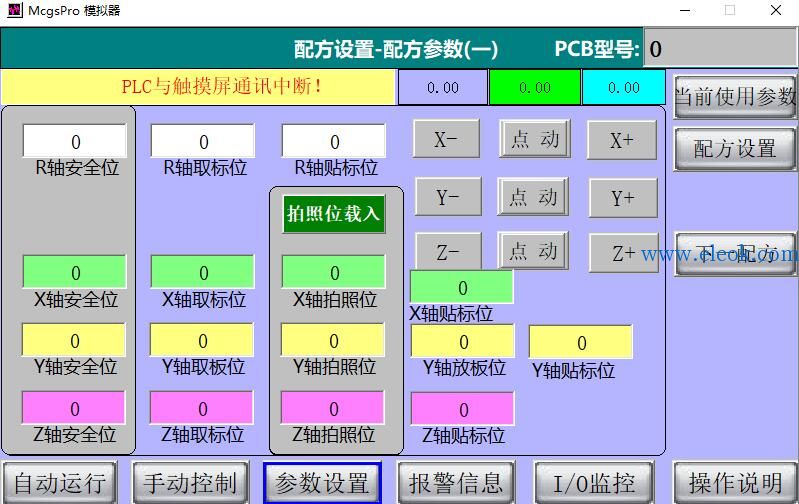This screenshot has height=504, width=799.
Task: Click the 配方设置 button on the right
Action: pyautogui.click(x=735, y=149)
